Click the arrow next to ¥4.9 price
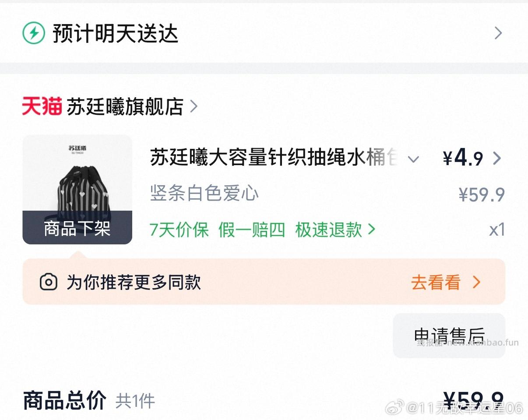This screenshot has height=420, width=528. (x=498, y=159)
